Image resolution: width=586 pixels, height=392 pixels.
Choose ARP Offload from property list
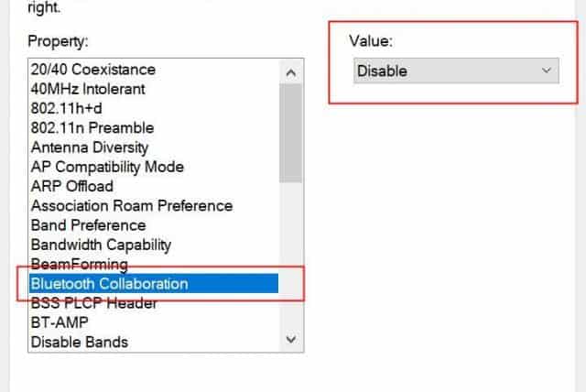[x=72, y=187]
